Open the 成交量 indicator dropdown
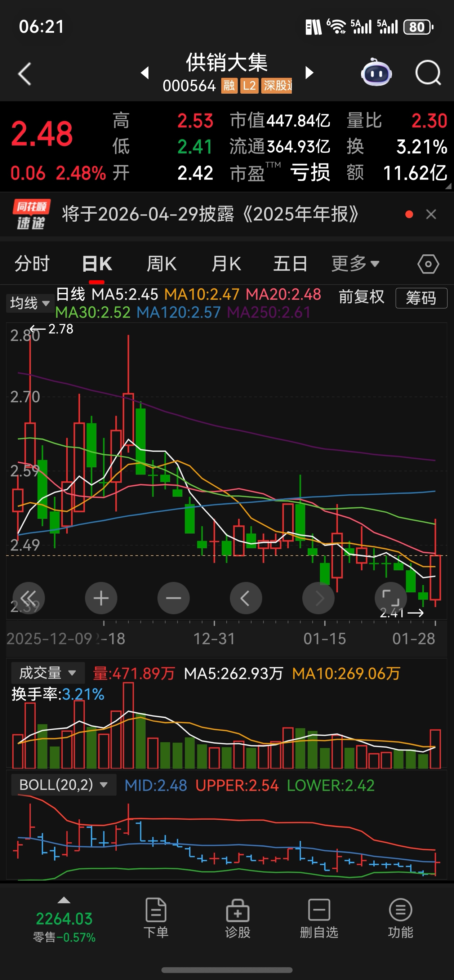Image resolution: width=454 pixels, height=980 pixels. [x=47, y=673]
